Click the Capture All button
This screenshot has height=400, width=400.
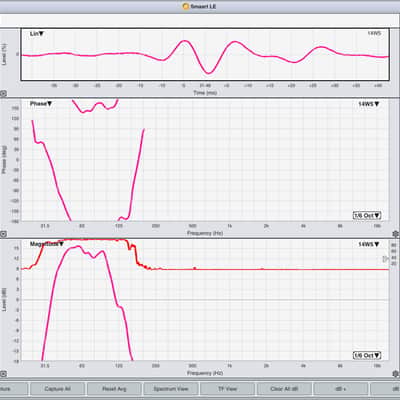[57, 389]
